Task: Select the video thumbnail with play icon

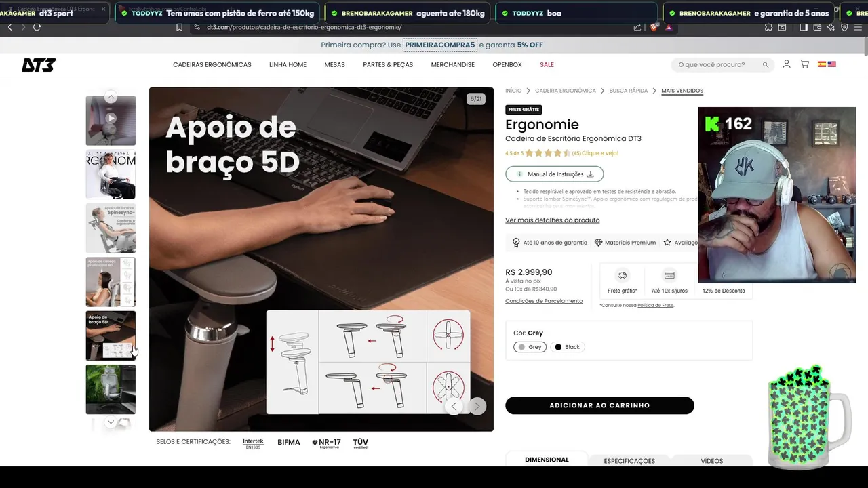Action: 111,120
